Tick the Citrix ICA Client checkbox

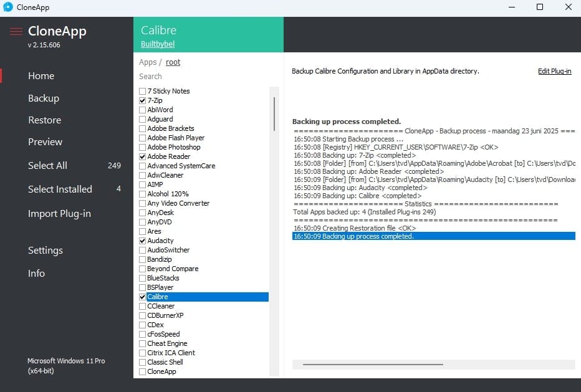point(142,353)
